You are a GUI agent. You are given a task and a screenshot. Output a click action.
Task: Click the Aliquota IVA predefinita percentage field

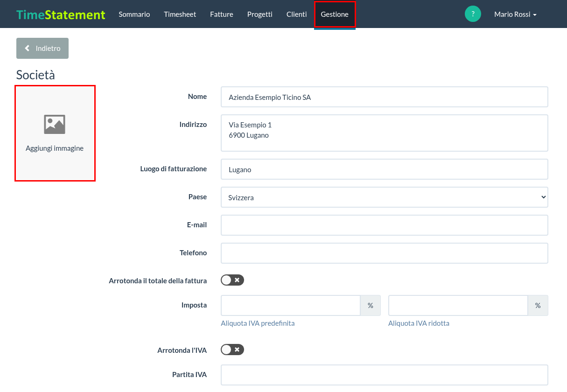click(291, 305)
